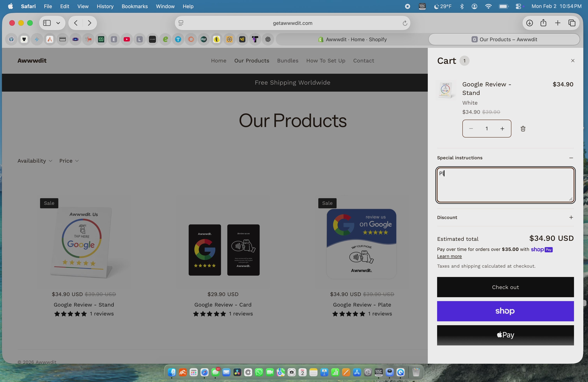Open the Price filter dropdown
Screen dimensions: 588x382
pos(69,161)
